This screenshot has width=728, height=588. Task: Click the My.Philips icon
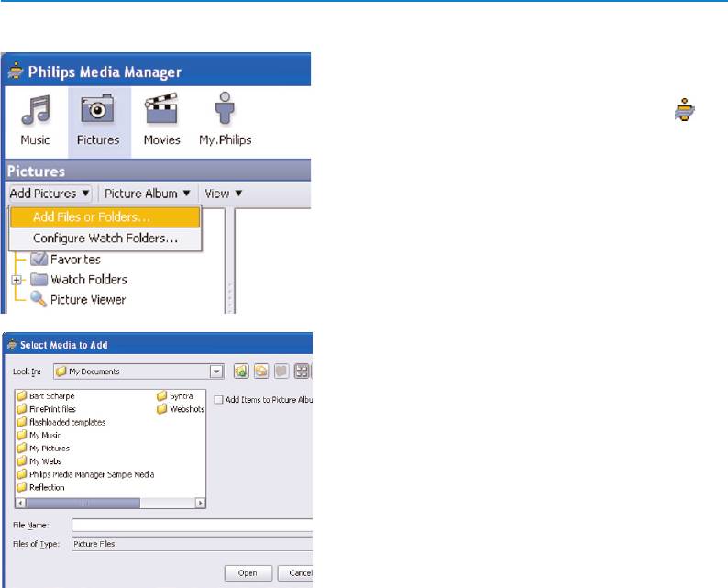coord(225,111)
